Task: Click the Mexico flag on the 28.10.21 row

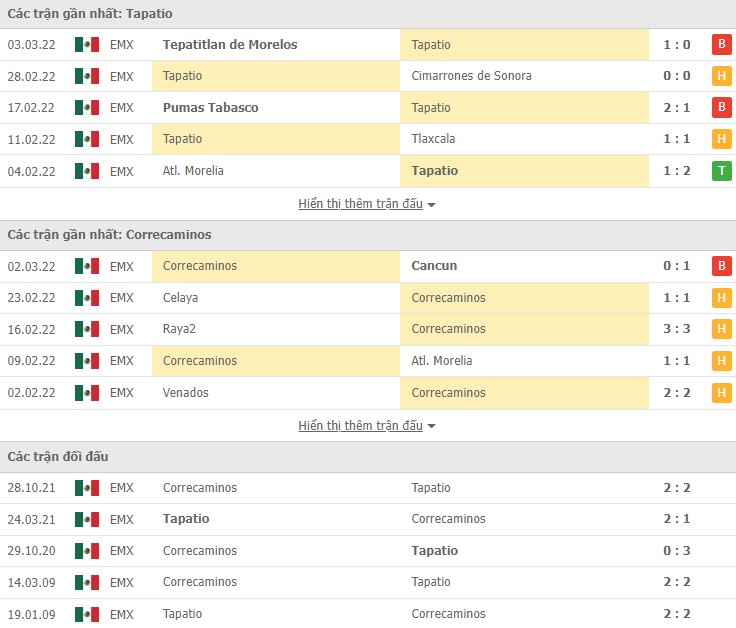Action: pos(87,488)
